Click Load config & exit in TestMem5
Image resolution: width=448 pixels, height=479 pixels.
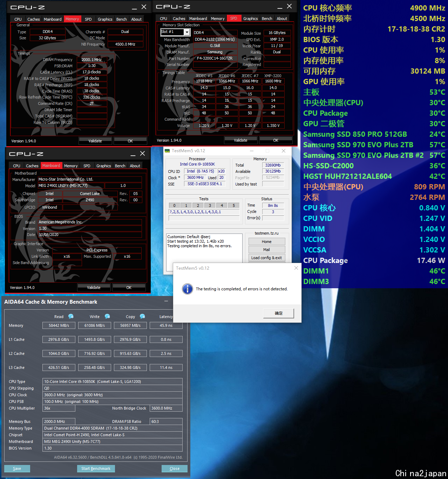point(267,258)
